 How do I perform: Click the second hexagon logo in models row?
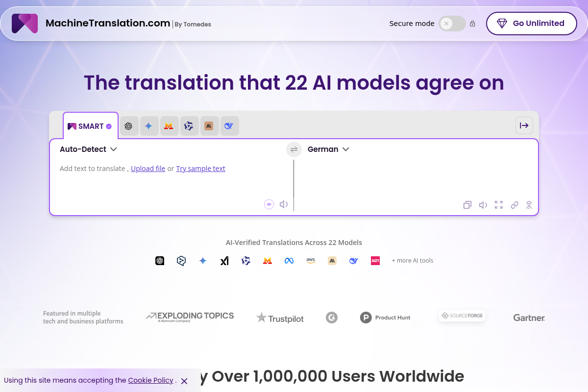(181, 261)
